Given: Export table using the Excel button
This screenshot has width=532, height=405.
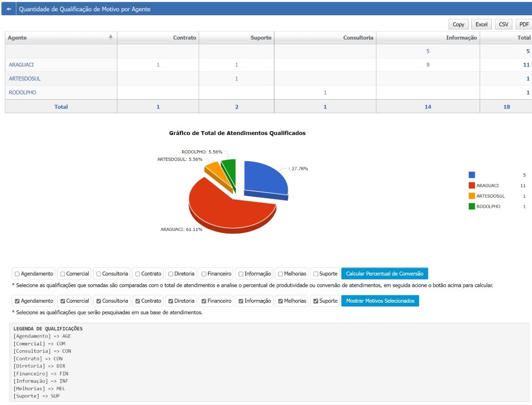Looking at the screenshot, I should point(481,24).
